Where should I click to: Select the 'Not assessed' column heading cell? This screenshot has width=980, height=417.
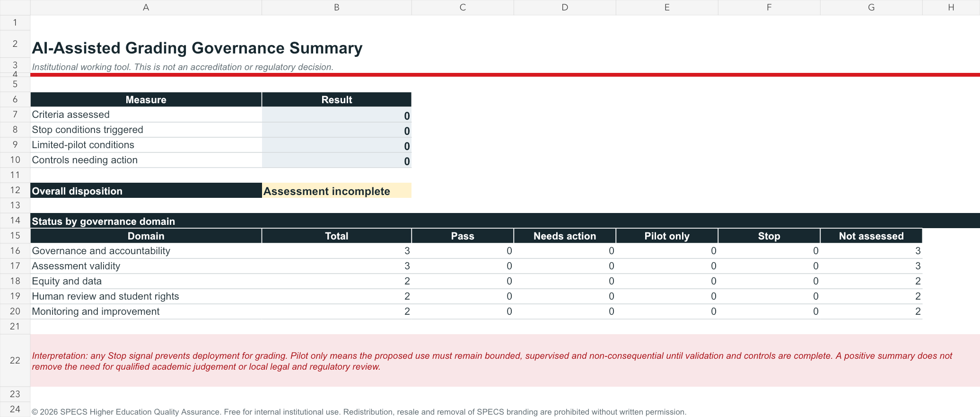(871, 236)
